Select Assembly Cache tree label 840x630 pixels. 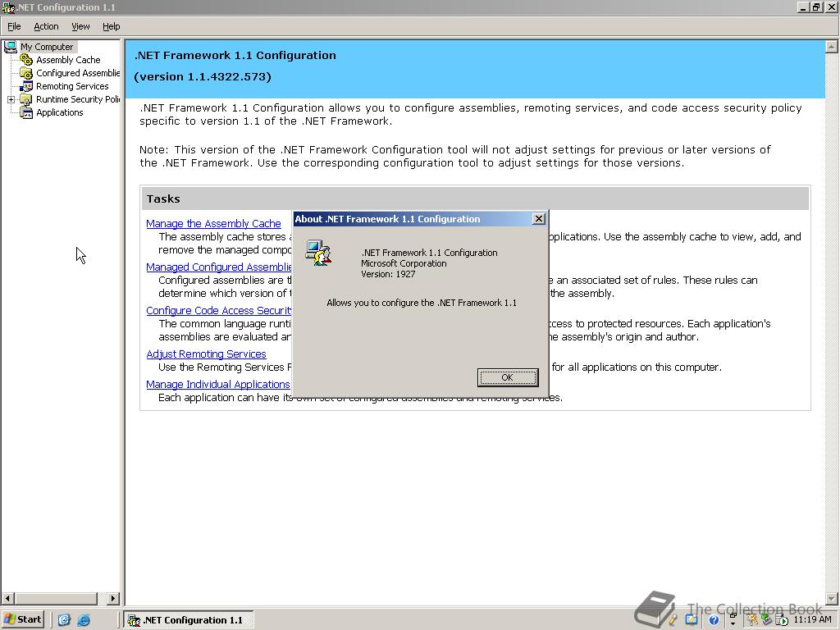point(68,60)
